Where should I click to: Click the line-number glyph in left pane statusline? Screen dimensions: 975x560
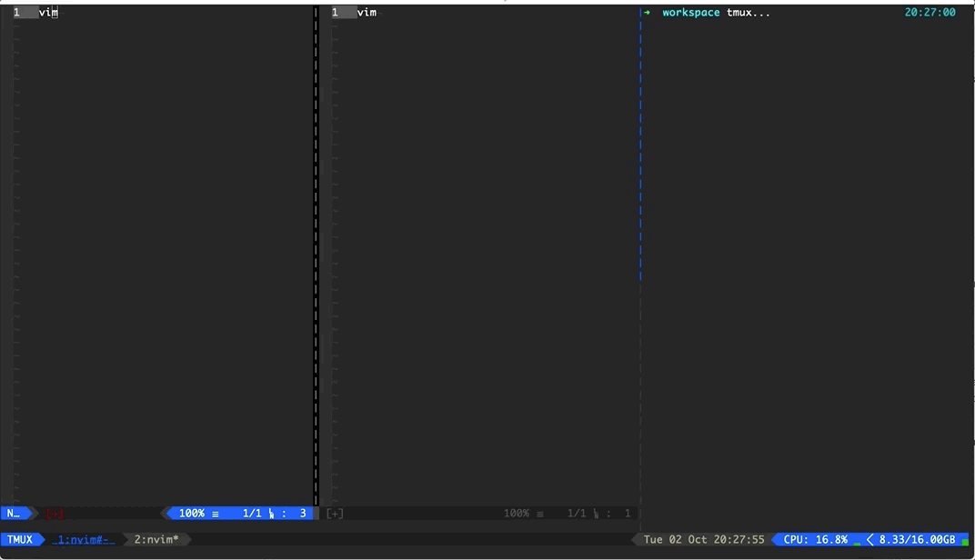[271, 514]
